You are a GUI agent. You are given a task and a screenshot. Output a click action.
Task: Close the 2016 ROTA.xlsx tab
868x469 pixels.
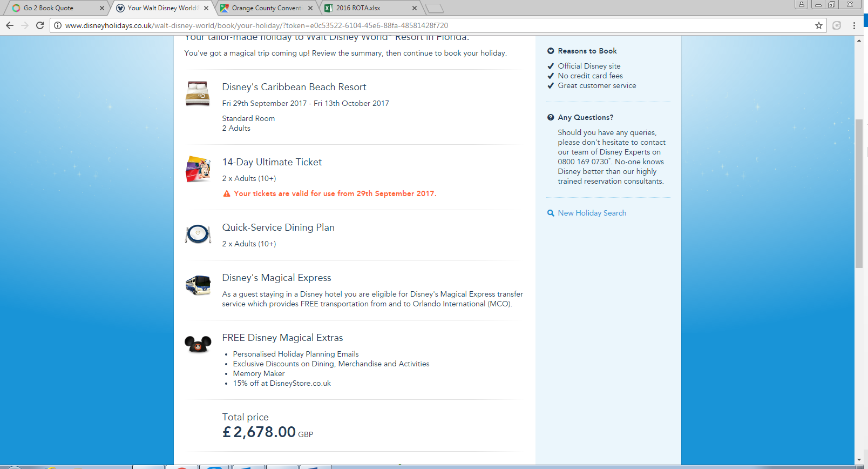[x=415, y=8]
